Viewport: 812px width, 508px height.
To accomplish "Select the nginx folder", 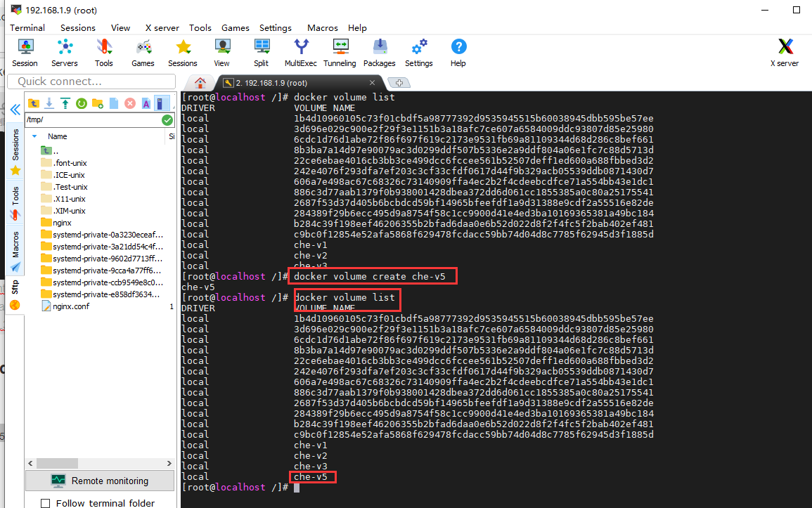I will pos(56,223).
